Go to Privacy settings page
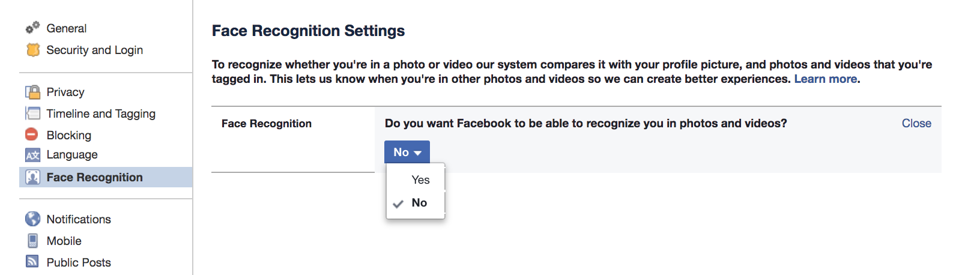 [65, 92]
